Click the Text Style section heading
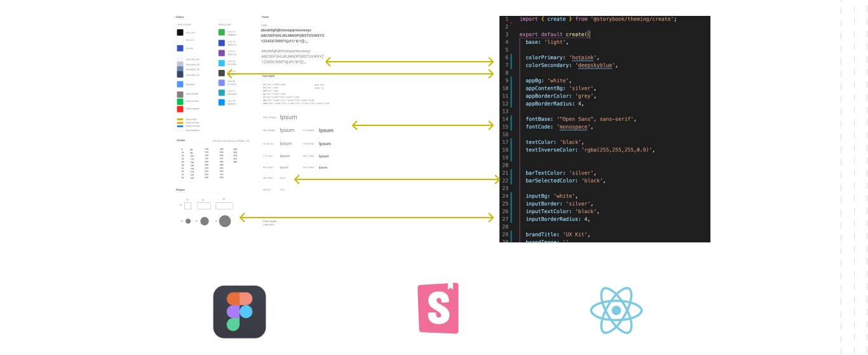The image size is (868, 355). [268, 76]
